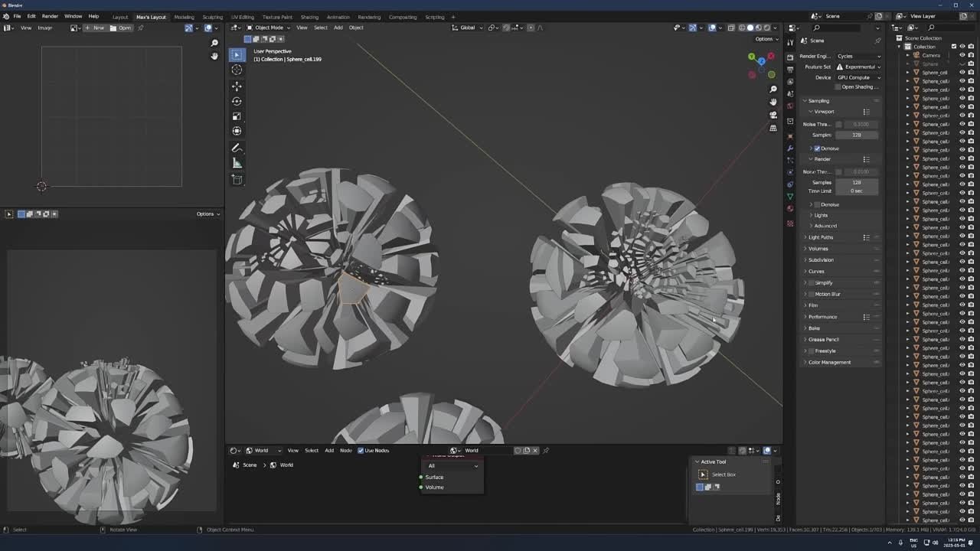Activate the Rotate tool
Viewport: 980px width, 551px height.
[237, 101]
